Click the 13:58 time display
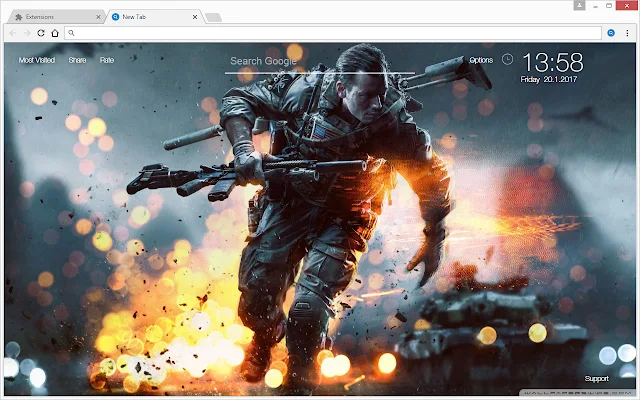The height and width of the screenshot is (400, 640). 553,63
